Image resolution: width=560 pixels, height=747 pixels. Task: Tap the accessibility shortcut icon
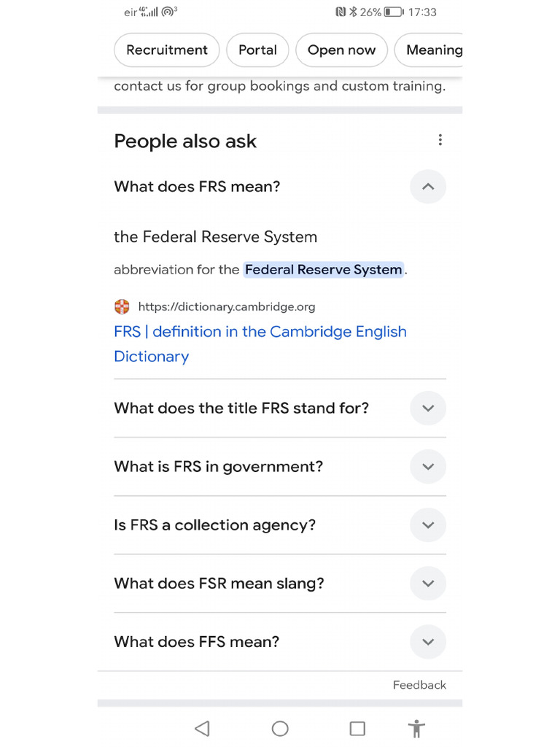coord(417,728)
